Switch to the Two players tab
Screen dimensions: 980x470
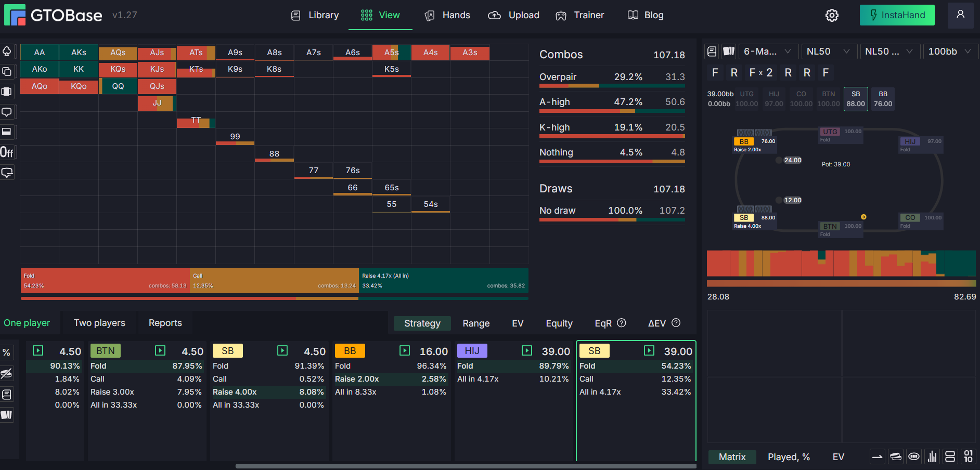99,323
